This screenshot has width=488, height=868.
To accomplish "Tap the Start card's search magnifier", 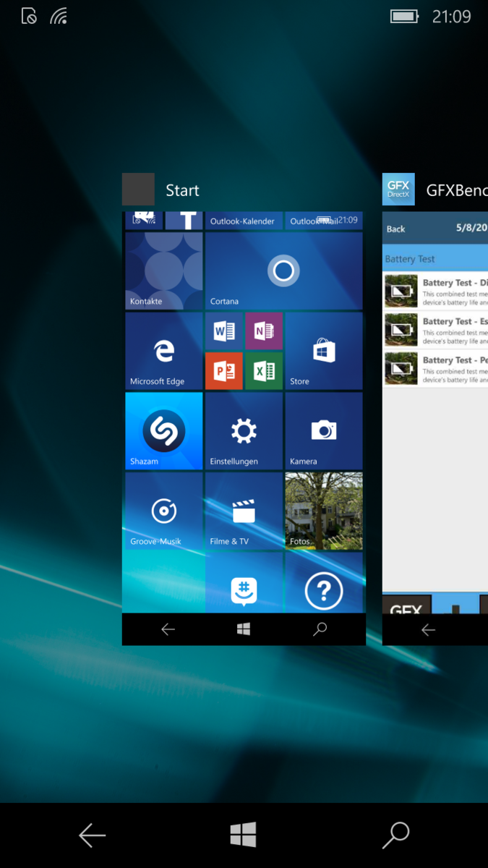I will click(320, 629).
